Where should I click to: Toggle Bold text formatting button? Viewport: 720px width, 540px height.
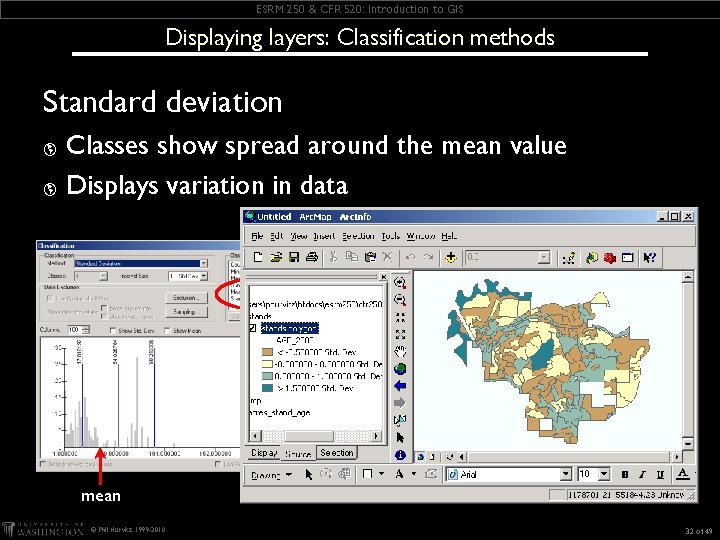pyautogui.click(x=624, y=474)
